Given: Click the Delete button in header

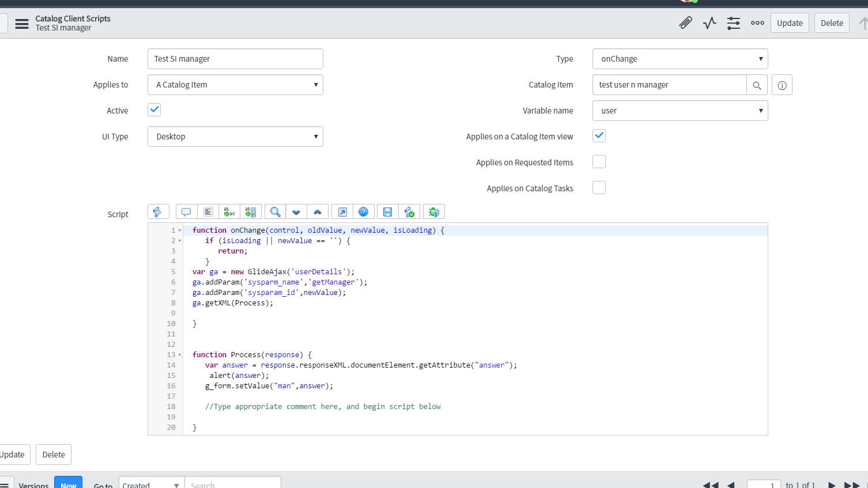Looking at the screenshot, I should click(832, 23).
